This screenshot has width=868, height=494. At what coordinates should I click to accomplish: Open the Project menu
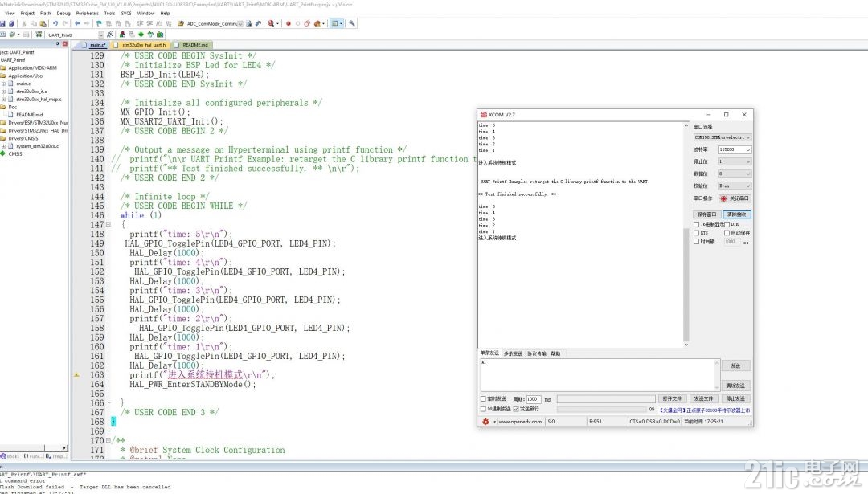click(27, 14)
